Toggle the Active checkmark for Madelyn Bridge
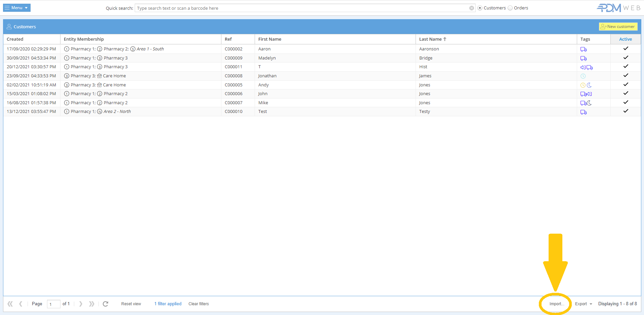The image size is (644, 315). (x=626, y=58)
